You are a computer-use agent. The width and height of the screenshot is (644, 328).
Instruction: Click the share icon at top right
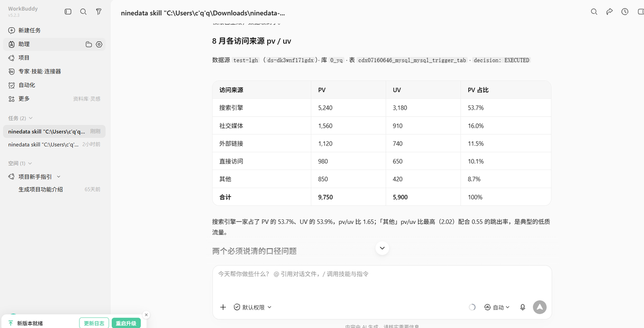pyautogui.click(x=609, y=12)
